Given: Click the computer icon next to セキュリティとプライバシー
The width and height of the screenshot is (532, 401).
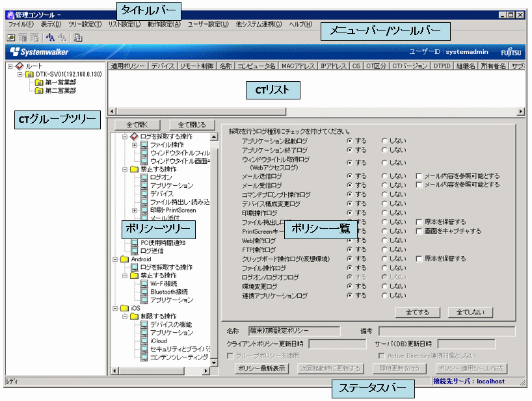Looking at the screenshot, I should 144,349.
